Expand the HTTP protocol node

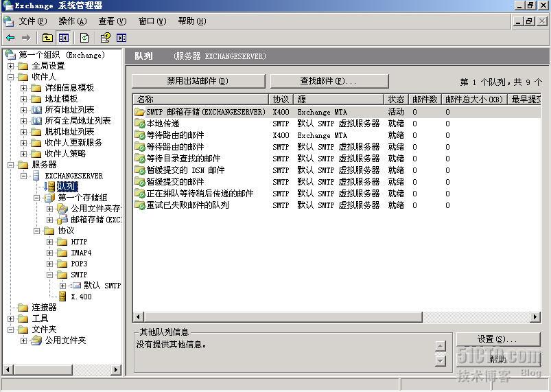[49, 242]
